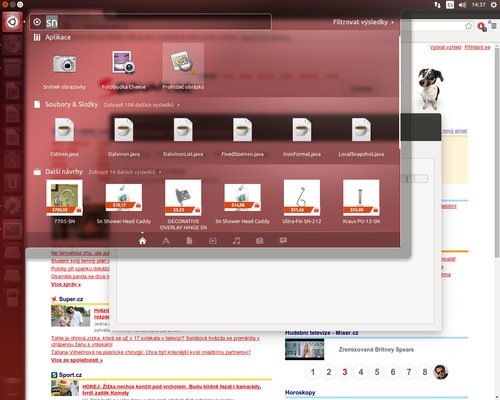Open Ultra-Fin SN-212 product suggestion
This screenshot has width=500, height=400.
pyautogui.click(x=302, y=201)
